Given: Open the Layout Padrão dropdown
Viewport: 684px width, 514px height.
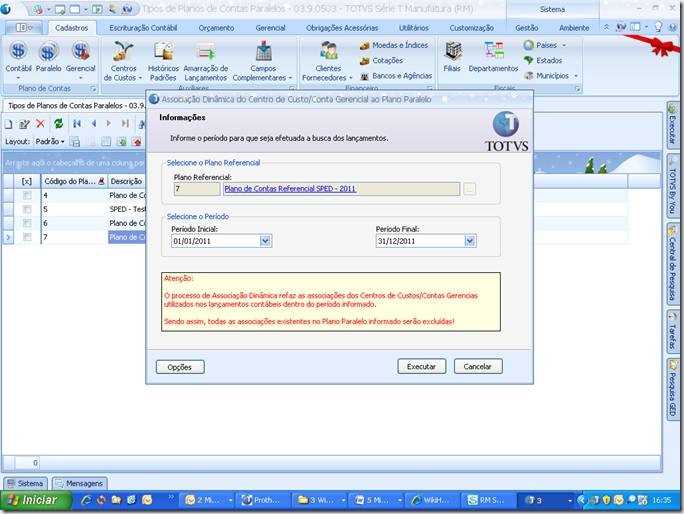Looking at the screenshot, I should coord(50,141).
